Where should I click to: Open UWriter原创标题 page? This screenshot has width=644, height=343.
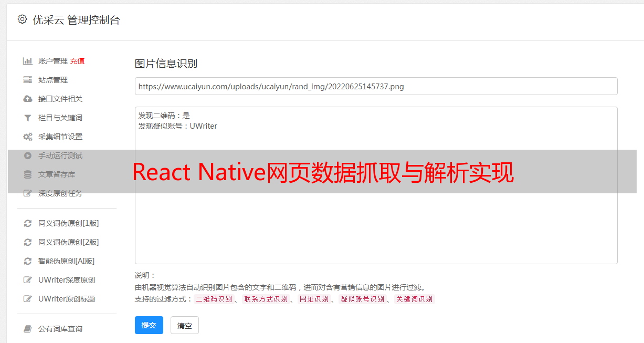pos(67,299)
